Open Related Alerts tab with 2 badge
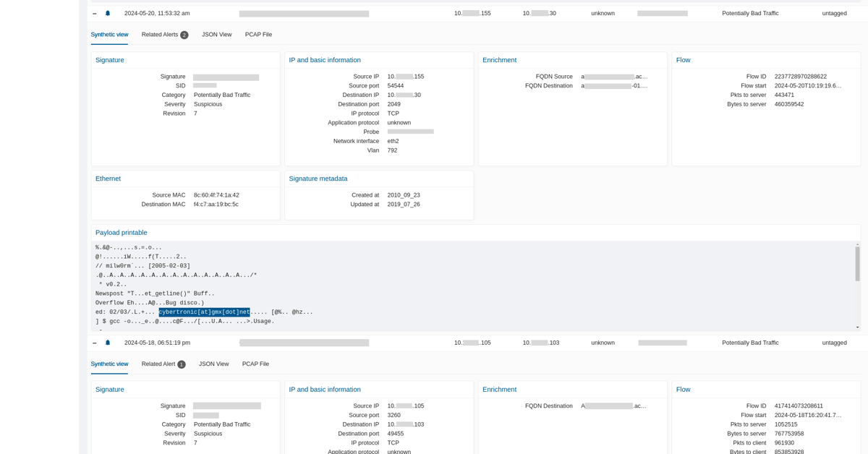The width and height of the screenshot is (868, 454). tap(165, 35)
